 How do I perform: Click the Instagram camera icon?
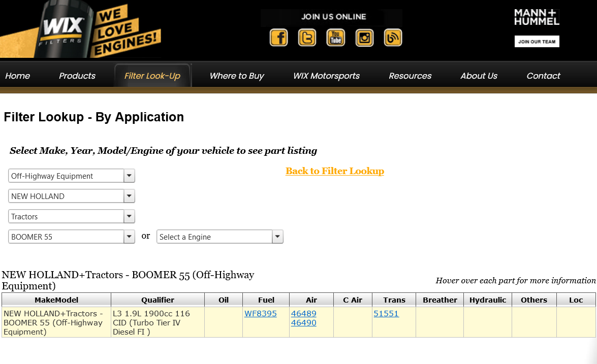coord(364,38)
